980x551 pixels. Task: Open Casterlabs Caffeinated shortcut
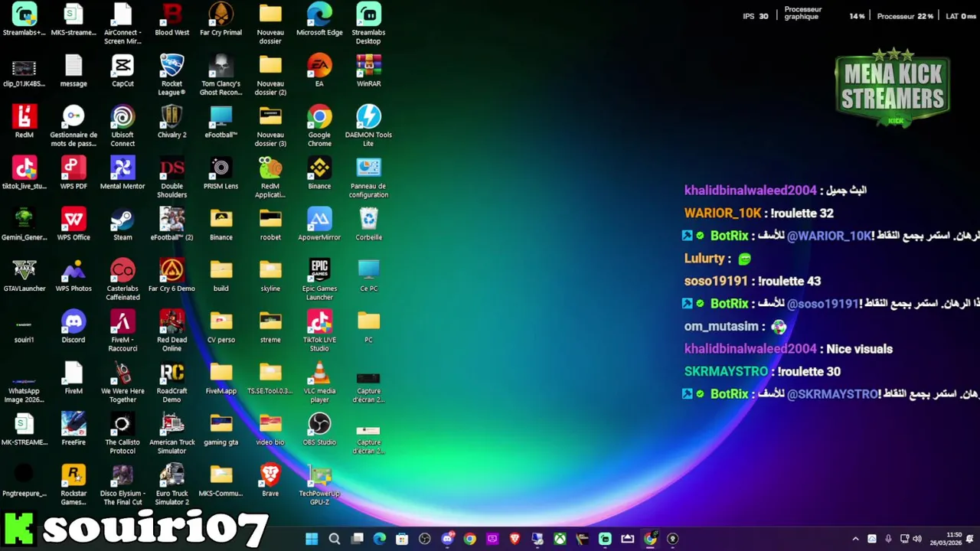tap(122, 281)
